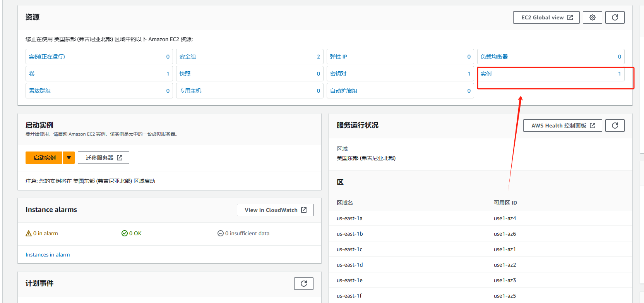Open the AWS Health 控制面板 button
The width and height of the screenshot is (644, 303).
click(562, 126)
